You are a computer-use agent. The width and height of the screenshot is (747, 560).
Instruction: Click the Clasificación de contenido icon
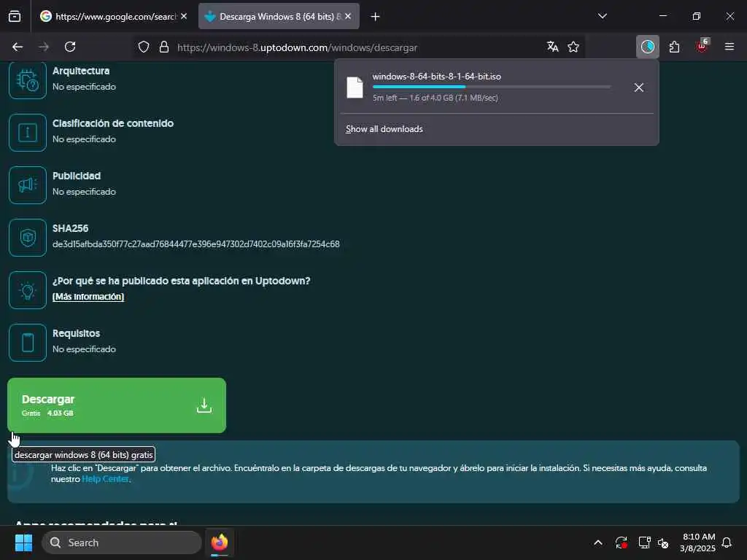(28, 133)
